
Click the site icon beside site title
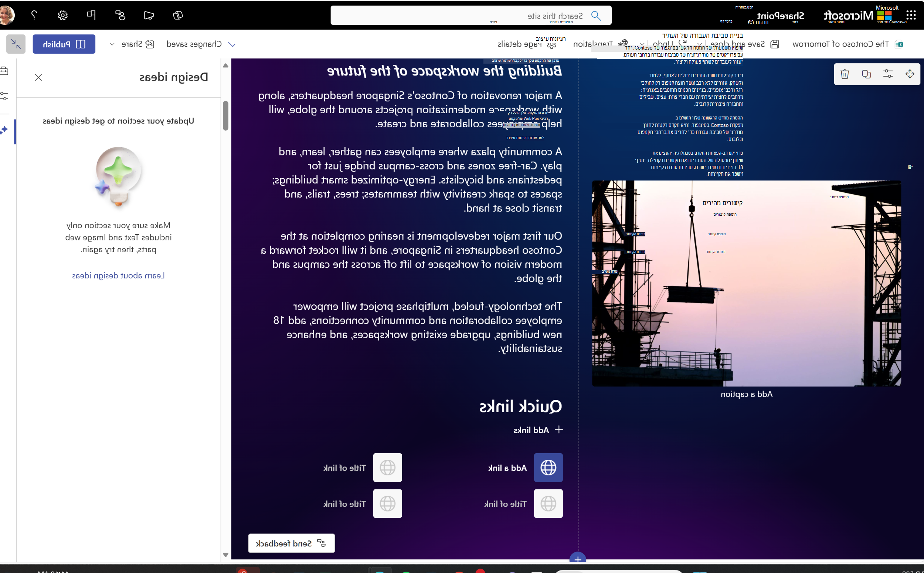tap(899, 44)
